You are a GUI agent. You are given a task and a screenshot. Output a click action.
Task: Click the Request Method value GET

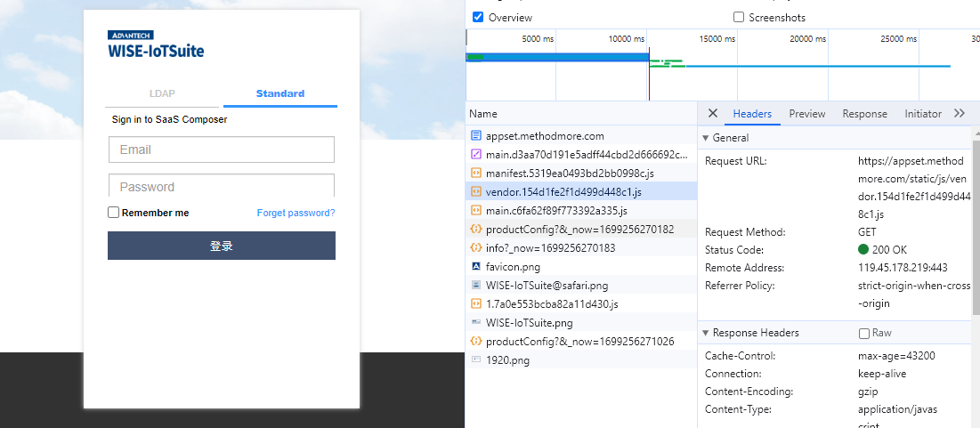(867, 232)
